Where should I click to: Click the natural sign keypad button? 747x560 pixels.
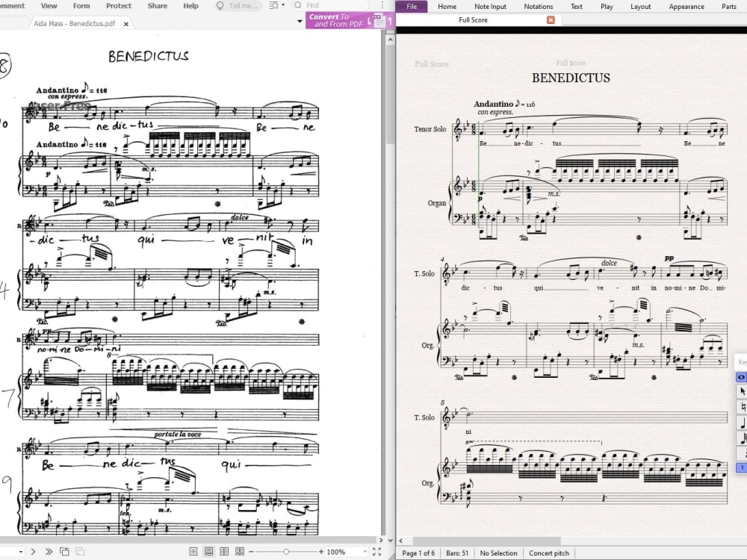[x=742, y=407]
